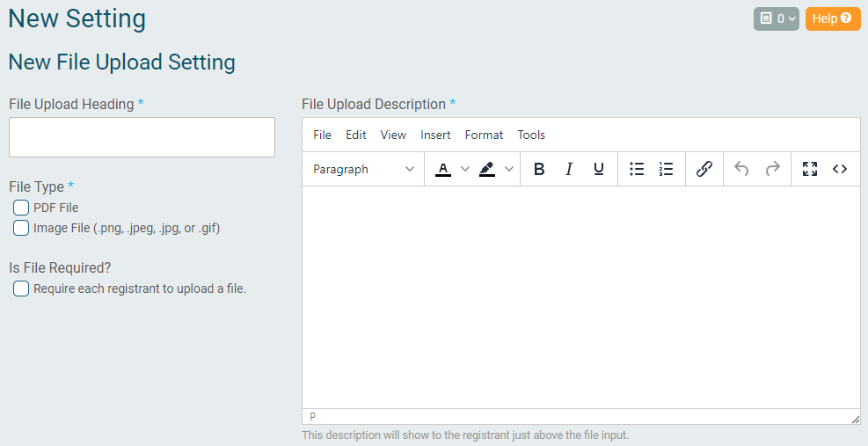Open the editor File menu
Viewport: 868px width, 446px height.
[322, 135]
